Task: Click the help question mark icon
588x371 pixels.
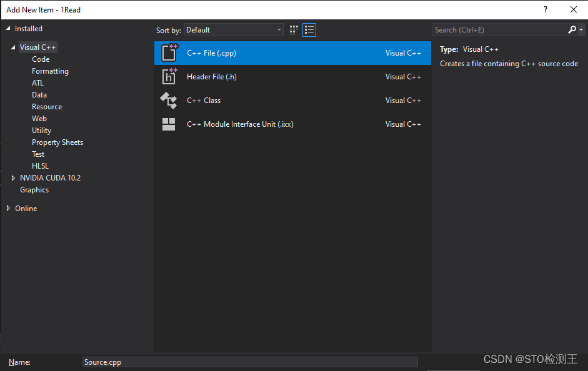Action: pos(545,9)
